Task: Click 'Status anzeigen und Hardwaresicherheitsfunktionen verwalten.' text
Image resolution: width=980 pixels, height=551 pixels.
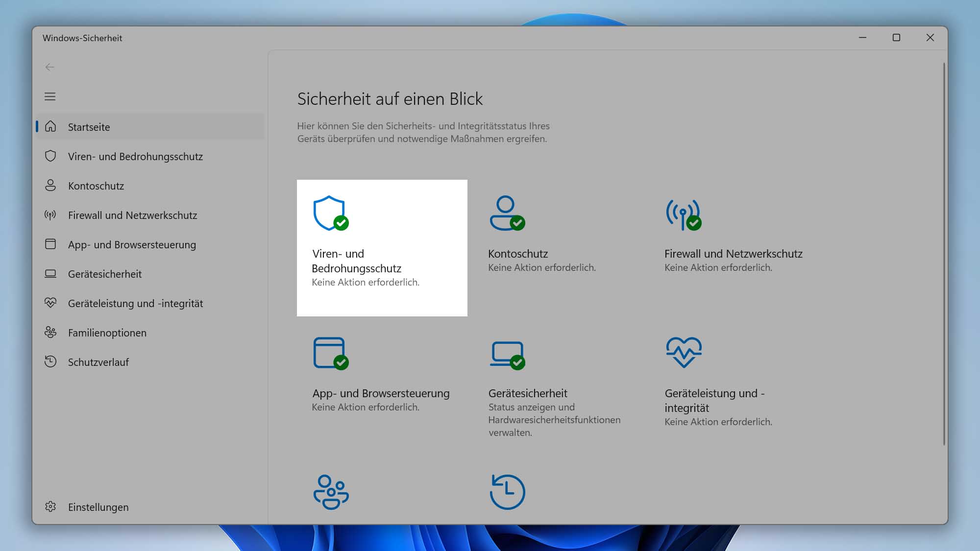Action: tap(554, 420)
